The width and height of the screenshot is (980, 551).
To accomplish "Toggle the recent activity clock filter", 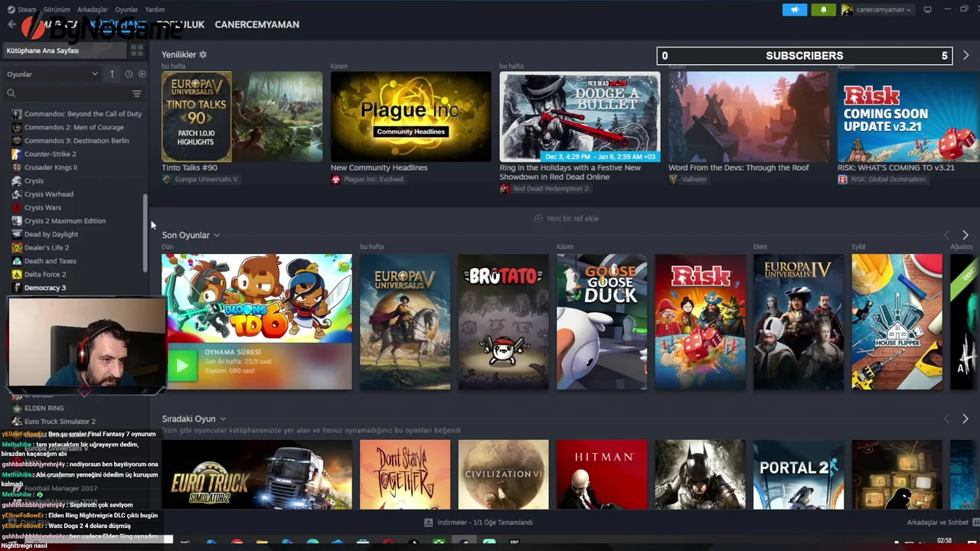I will click(x=129, y=74).
